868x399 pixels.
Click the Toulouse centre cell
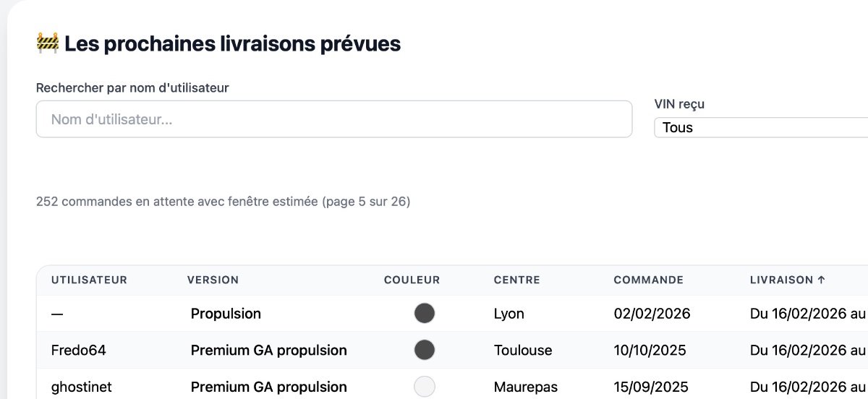coord(523,351)
